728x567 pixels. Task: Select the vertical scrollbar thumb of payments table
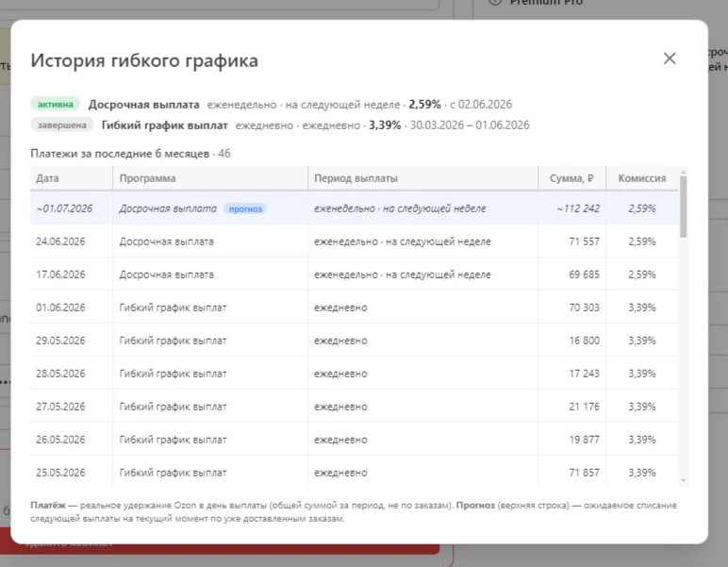pos(683,208)
